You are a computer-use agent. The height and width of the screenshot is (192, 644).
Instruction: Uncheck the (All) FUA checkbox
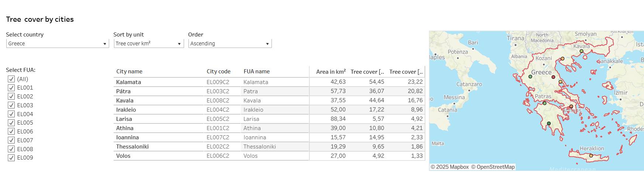point(11,79)
